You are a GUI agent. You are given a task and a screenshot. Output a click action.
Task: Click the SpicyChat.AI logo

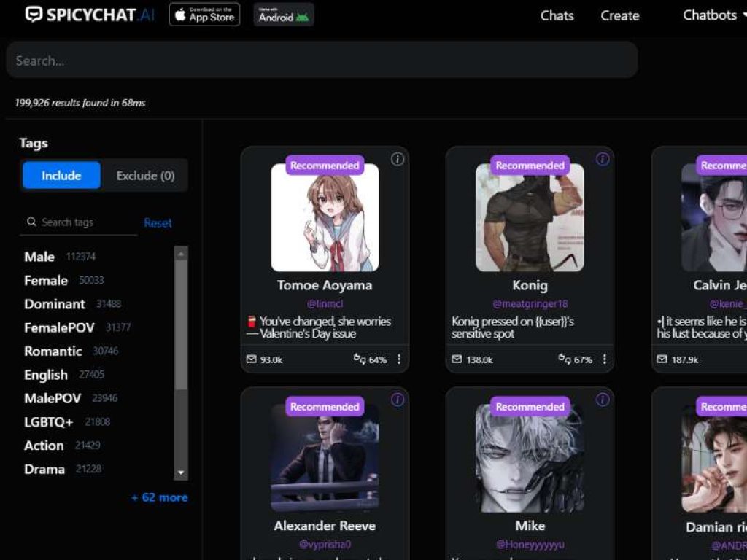90,15
